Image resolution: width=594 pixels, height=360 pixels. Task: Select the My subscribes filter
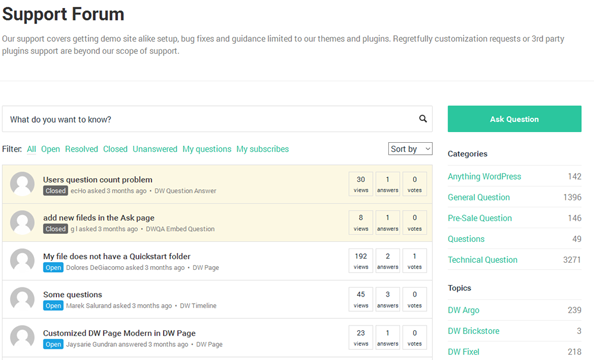(x=263, y=149)
